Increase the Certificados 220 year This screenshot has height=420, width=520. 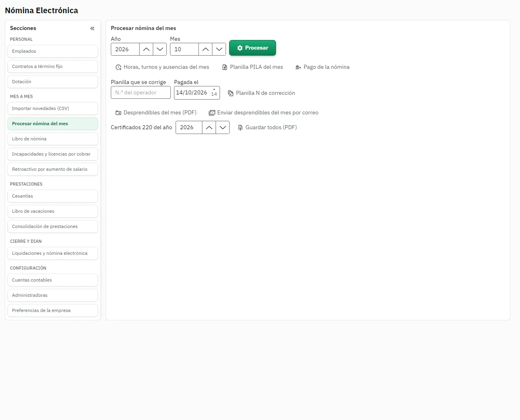pyautogui.click(x=209, y=128)
